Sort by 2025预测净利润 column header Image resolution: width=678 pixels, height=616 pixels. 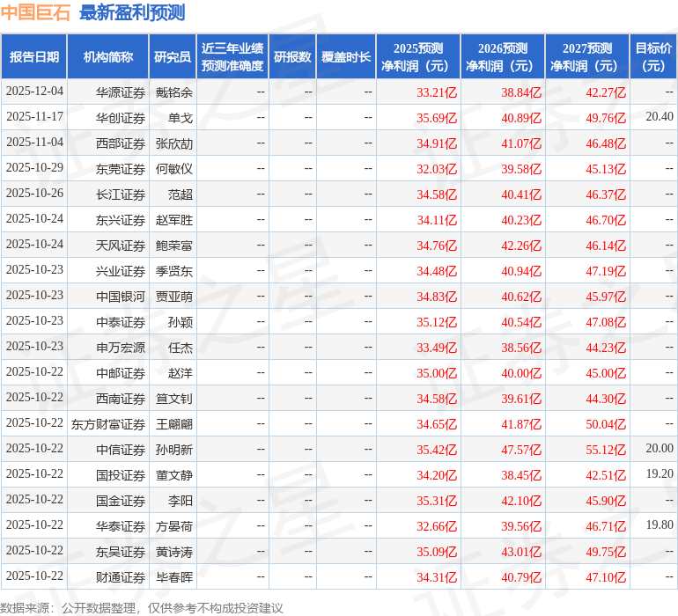[418, 57]
